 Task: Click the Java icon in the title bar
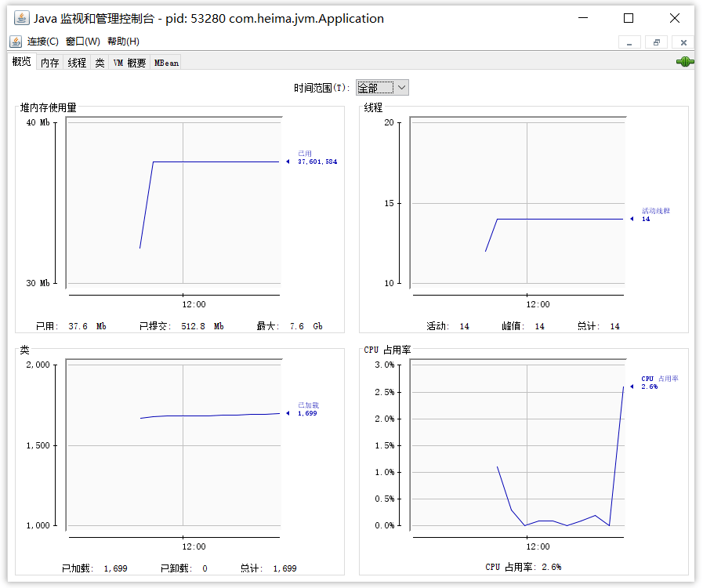(21, 18)
